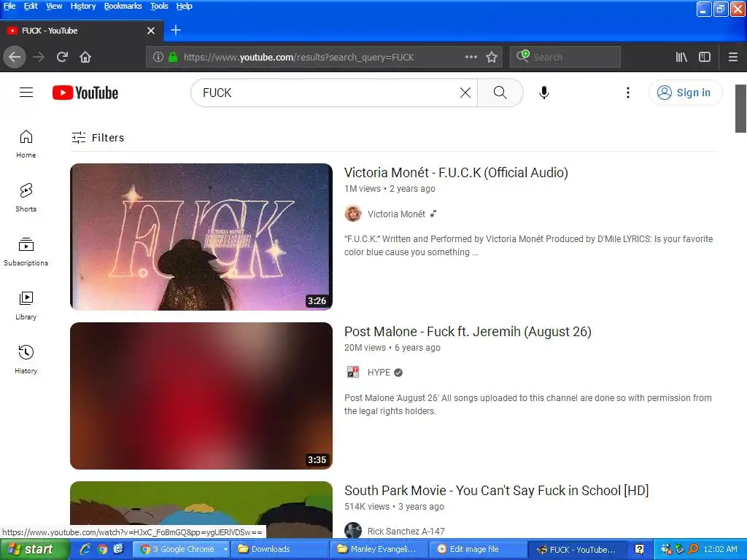
Task: Expand the Google Chrome taskbar group dropdown
Action: pos(225,549)
